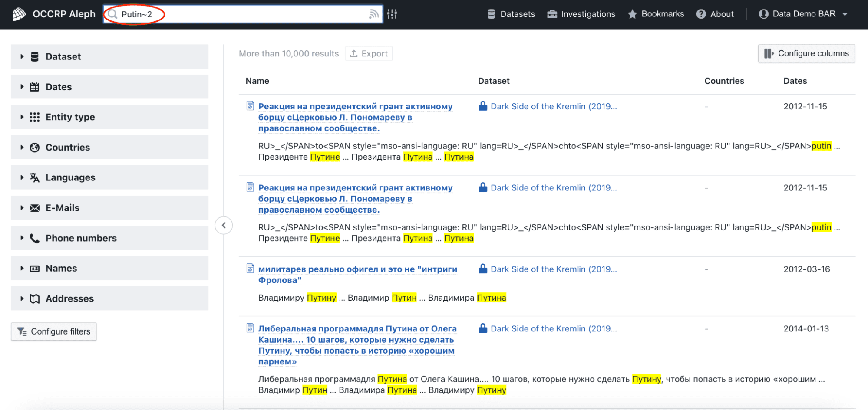Click the Export button
This screenshot has width=868, height=410.
click(x=369, y=53)
